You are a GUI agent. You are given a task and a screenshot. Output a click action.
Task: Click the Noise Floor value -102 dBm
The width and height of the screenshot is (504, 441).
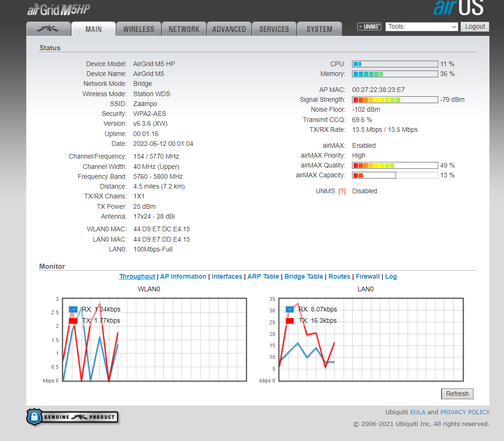pos(366,110)
